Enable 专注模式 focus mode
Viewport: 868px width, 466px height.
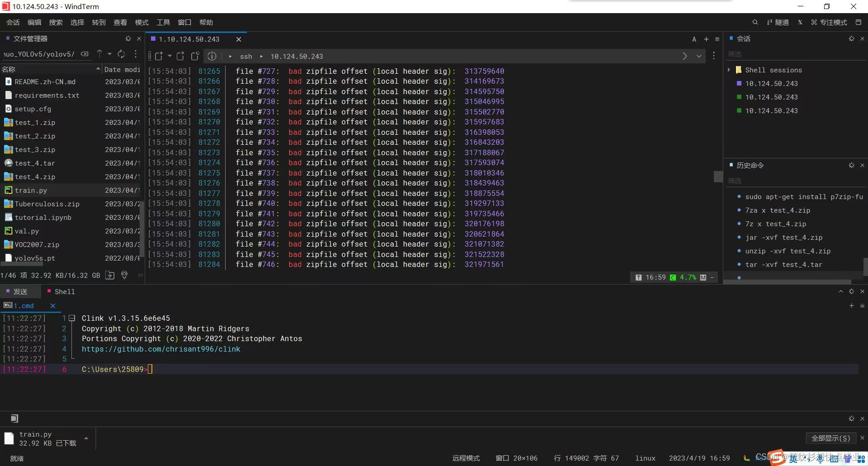[x=829, y=22]
